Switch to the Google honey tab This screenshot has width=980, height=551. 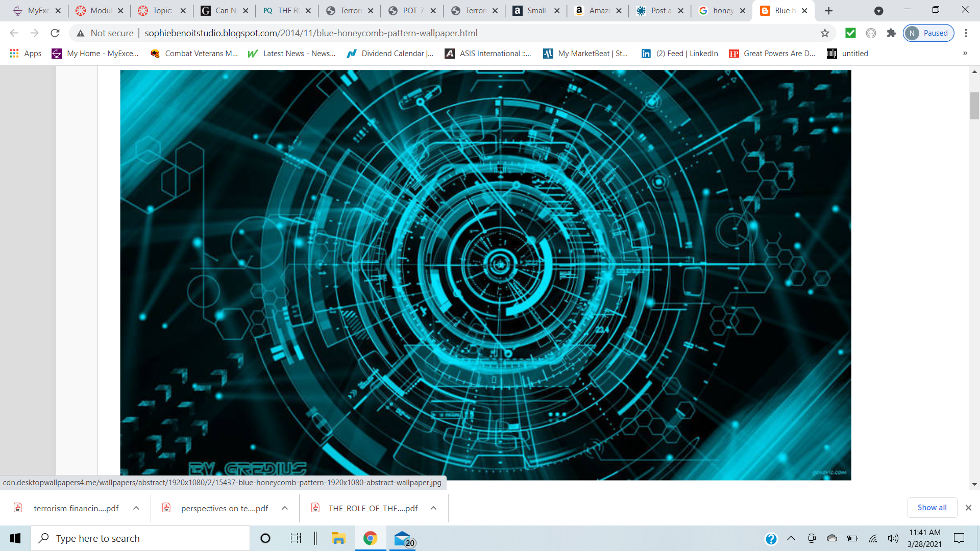tap(717, 11)
